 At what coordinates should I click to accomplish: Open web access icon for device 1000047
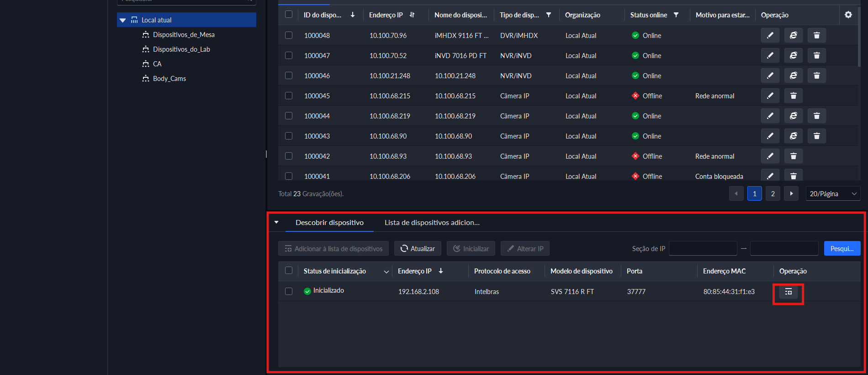[793, 55]
